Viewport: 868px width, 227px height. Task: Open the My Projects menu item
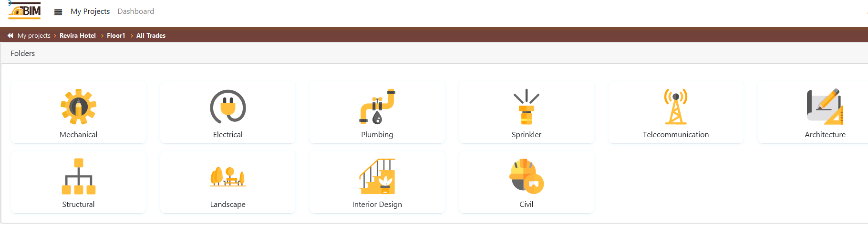pyautogui.click(x=90, y=11)
